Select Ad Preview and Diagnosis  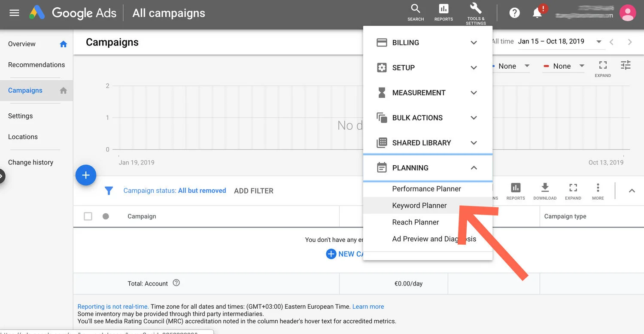434,239
